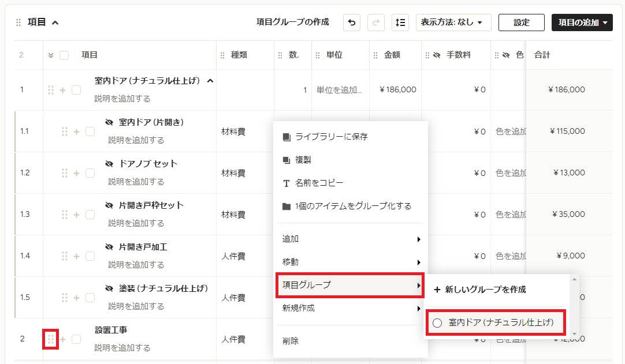Click the 種類 column drag handle

point(222,55)
